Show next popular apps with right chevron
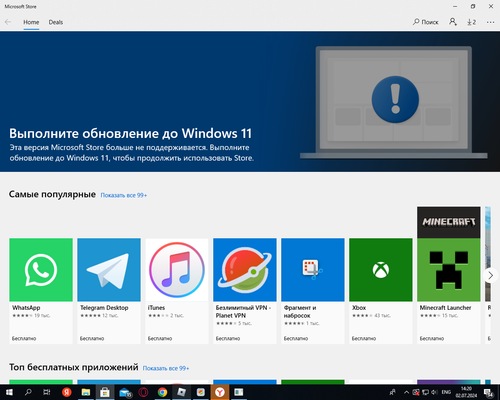The width and height of the screenshot is (500, 400). pos(491,275)
